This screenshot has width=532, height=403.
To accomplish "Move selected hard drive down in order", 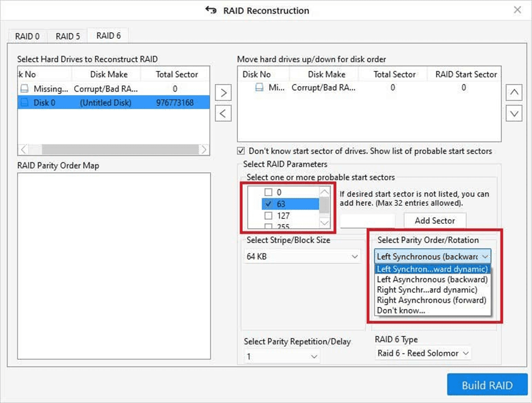I will tap(514, 114).
